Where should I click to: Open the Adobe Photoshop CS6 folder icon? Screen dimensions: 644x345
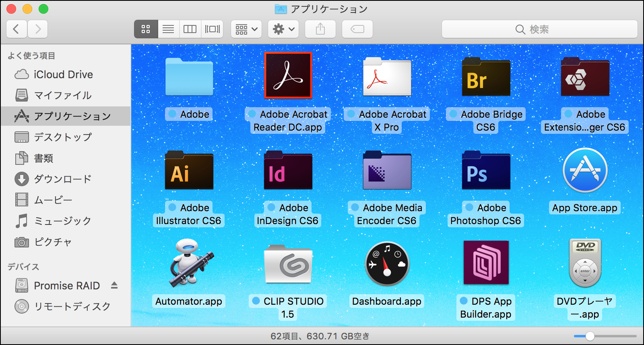pos(486,171)
